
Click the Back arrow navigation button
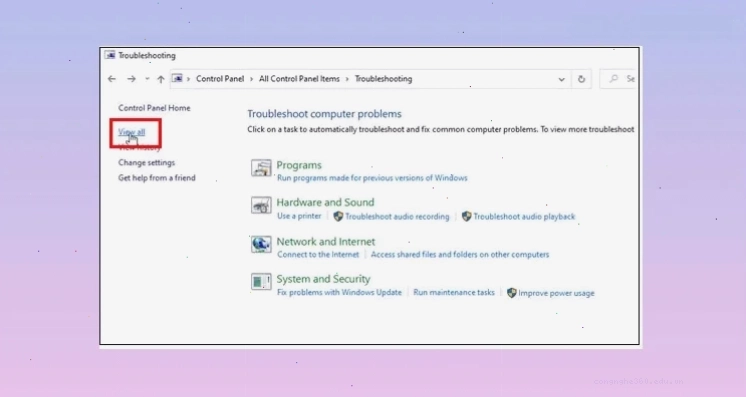[x=112, y=79]
